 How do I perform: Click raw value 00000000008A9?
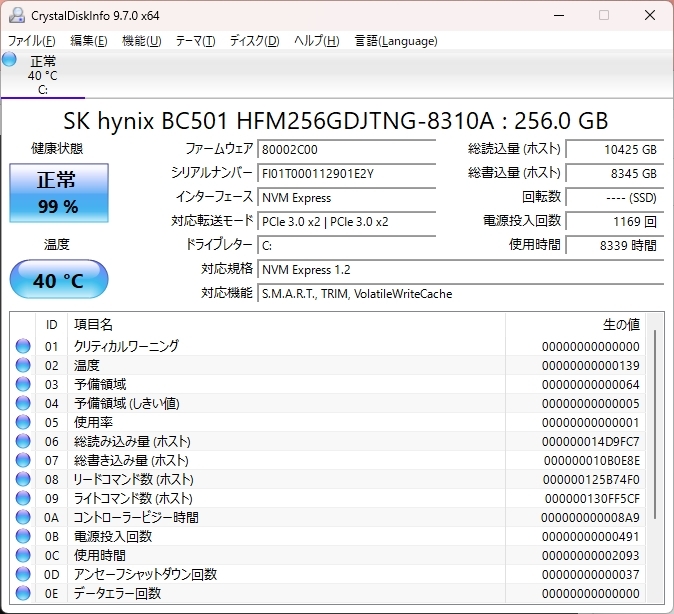pyautogui.click(x=590, y=518)
